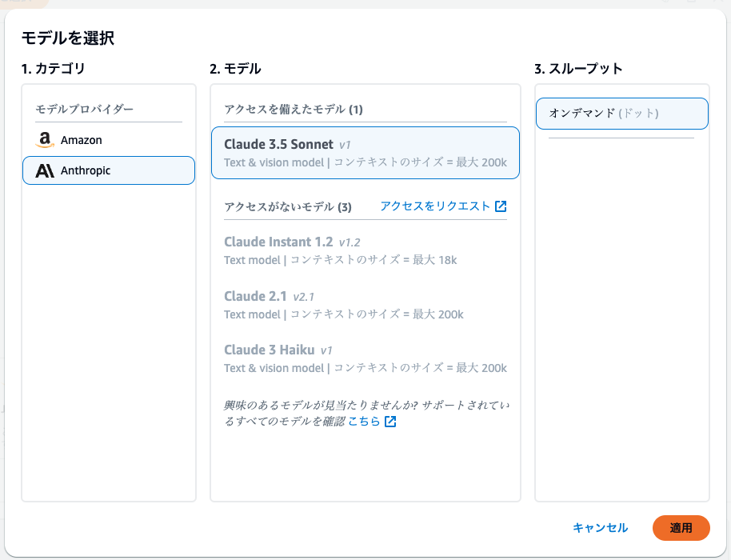Click the Anthropic logo icon
Screen dimensions: 731x560
pos(45,170)
